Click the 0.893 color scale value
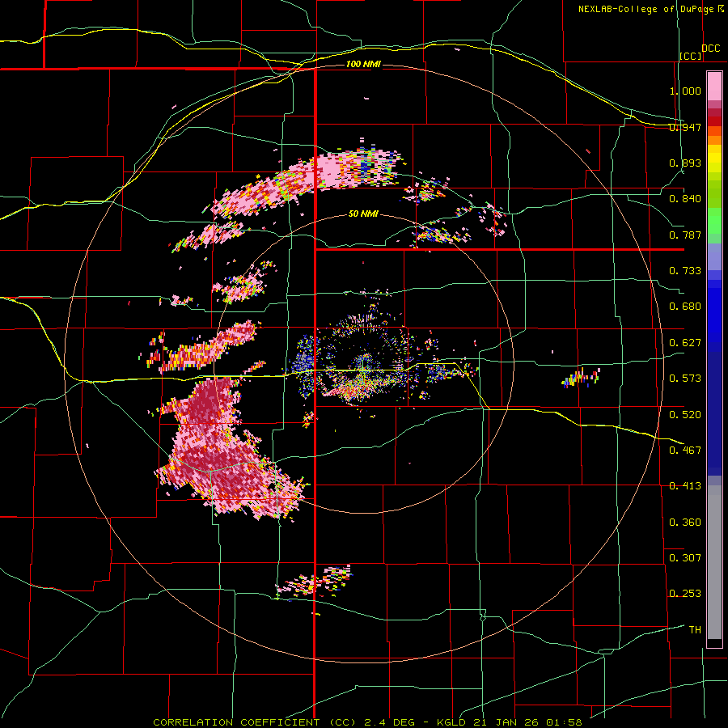The width and height of the screenshot is (728, 728). point(685,163)
